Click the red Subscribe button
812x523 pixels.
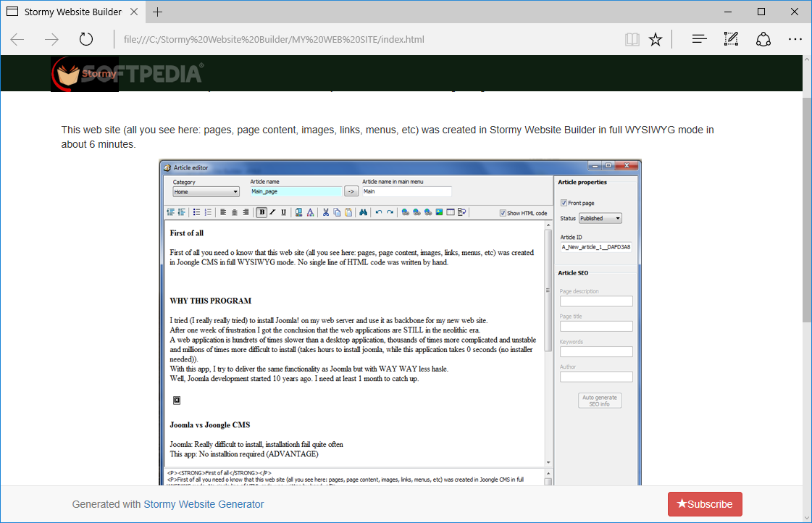pyautogui.click(x=705, y=504)
